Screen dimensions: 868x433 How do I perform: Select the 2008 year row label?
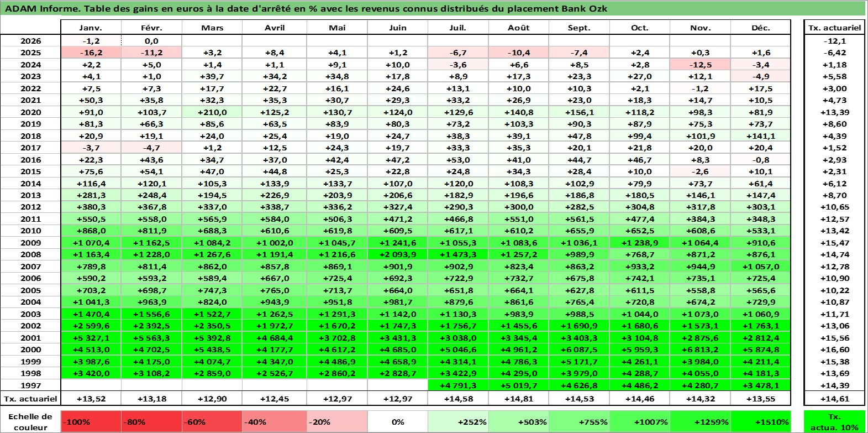[x=30, y=254]
